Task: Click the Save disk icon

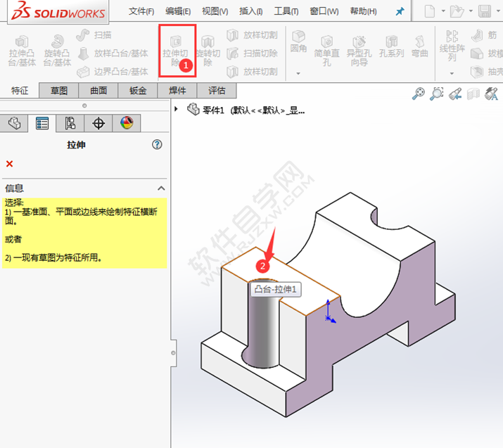Action: click(x=485, y=11)
